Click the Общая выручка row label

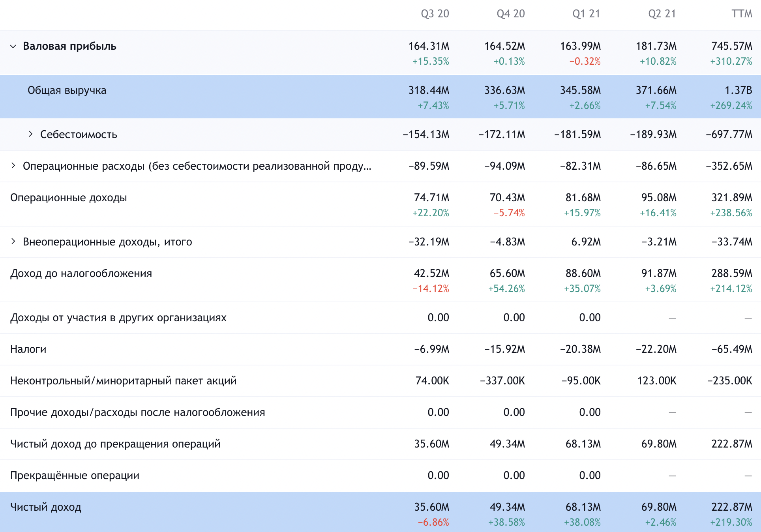67,90
